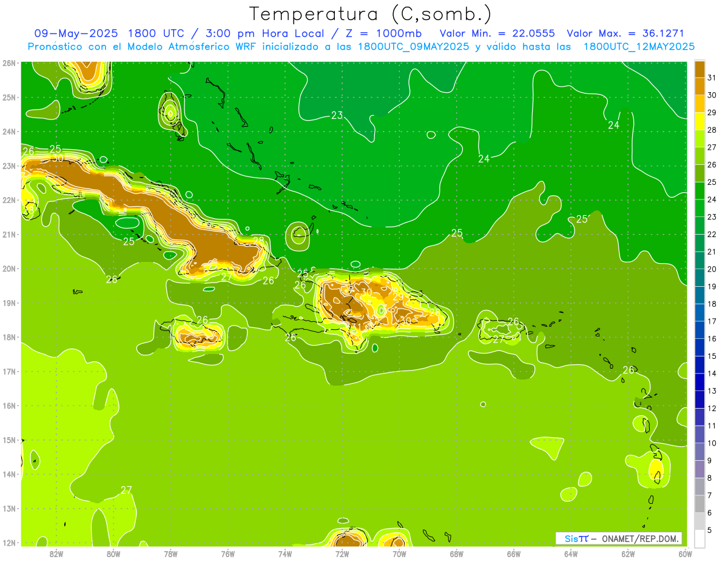This screenshot has width=728, height=562.
Task: Select the 'Valor Max. = 36.1271' value
Action: click(625, 33)
